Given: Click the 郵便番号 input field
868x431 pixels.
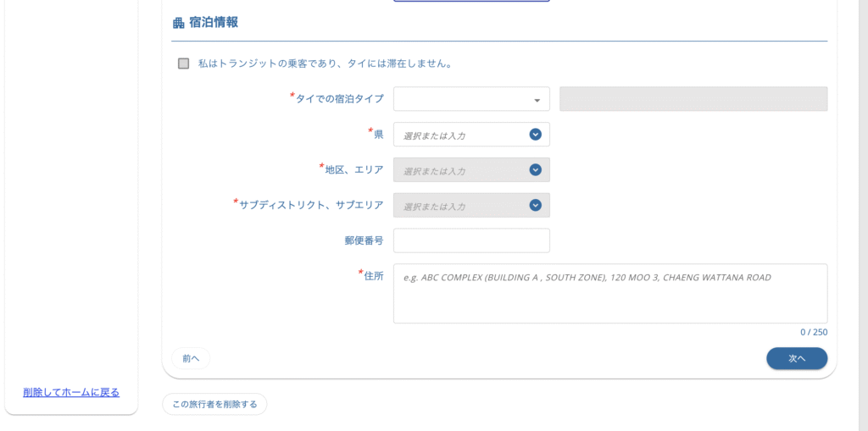Looking at the screenshot, I should click(471, 240).
